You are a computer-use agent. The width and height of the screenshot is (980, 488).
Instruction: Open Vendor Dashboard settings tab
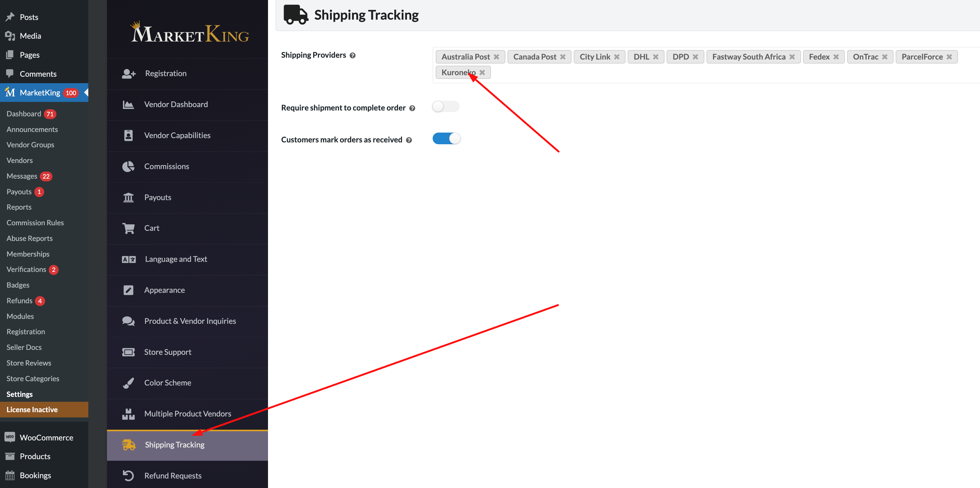coord(187,105)
